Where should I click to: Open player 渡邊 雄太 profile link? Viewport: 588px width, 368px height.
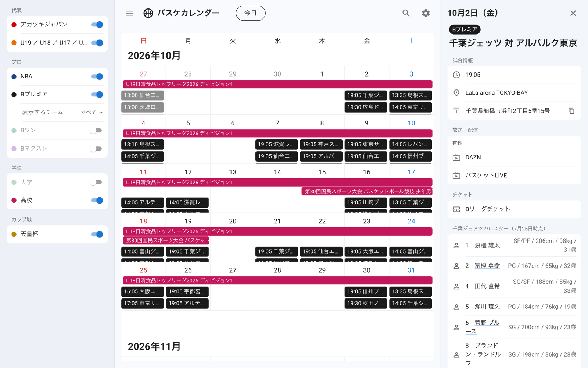coord(487,245)
